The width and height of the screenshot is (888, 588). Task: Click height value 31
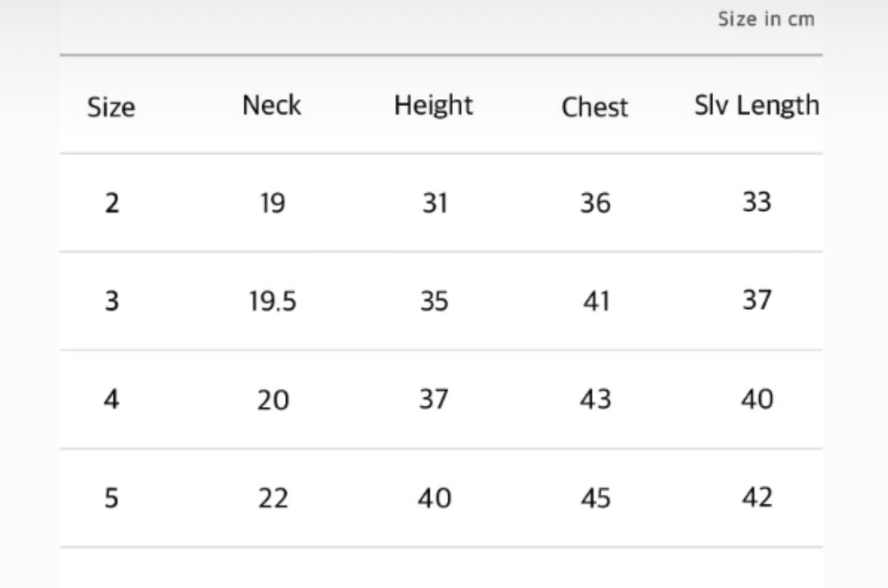tap(434, 204)
